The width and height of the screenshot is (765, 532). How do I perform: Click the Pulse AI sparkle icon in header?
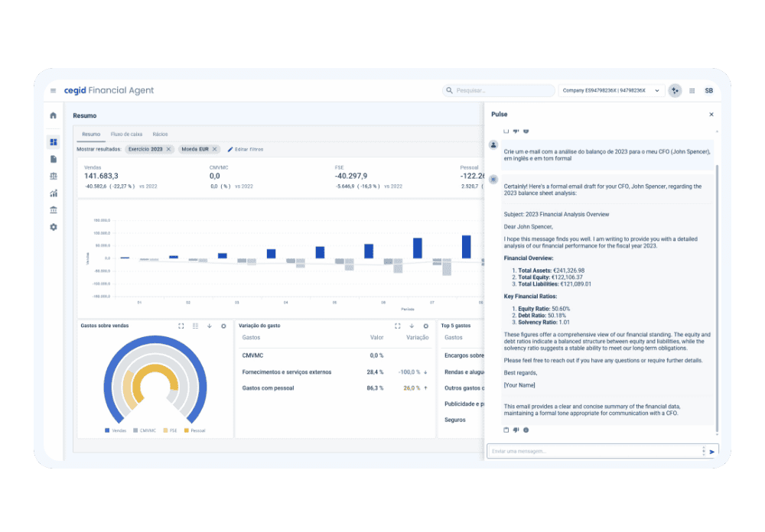pyautogui.click(x=675, y=90)
